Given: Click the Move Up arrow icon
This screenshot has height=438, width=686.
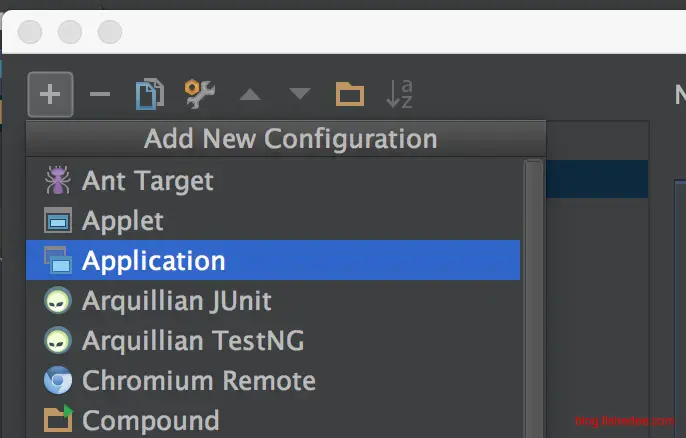Looking at the screenshot, I should click(250, 96).
